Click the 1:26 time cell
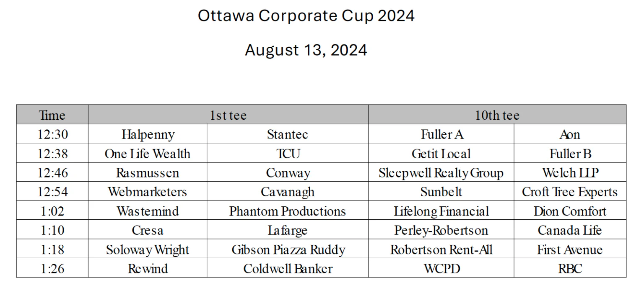The height and width of the screenshot is (293, 644). (52, 269)
